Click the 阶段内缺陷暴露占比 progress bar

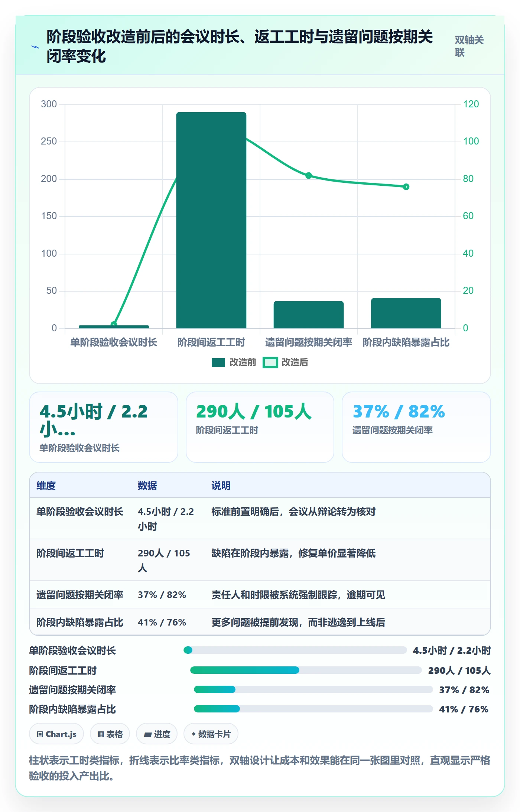tap(313, 709)
